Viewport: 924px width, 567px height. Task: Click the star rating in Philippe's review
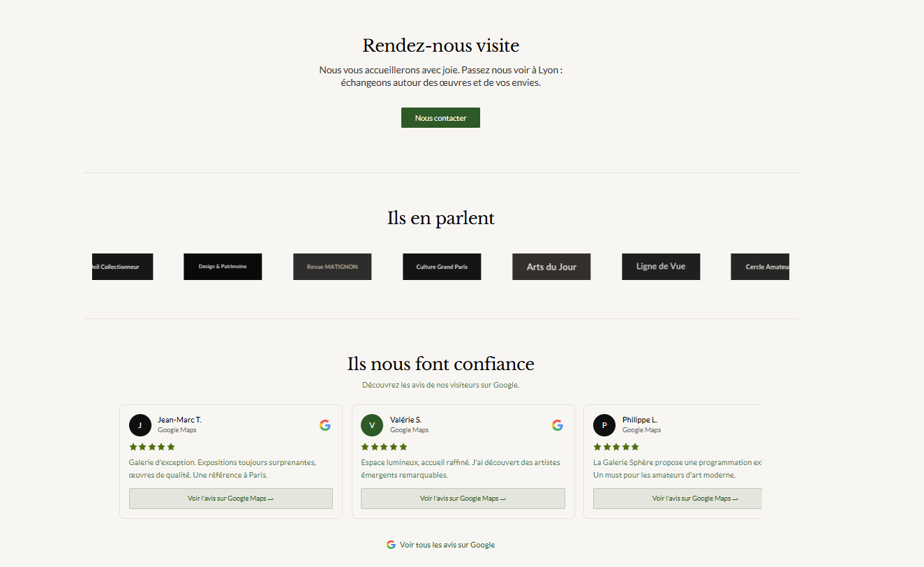pyautogui.click(x=616, y=447)
